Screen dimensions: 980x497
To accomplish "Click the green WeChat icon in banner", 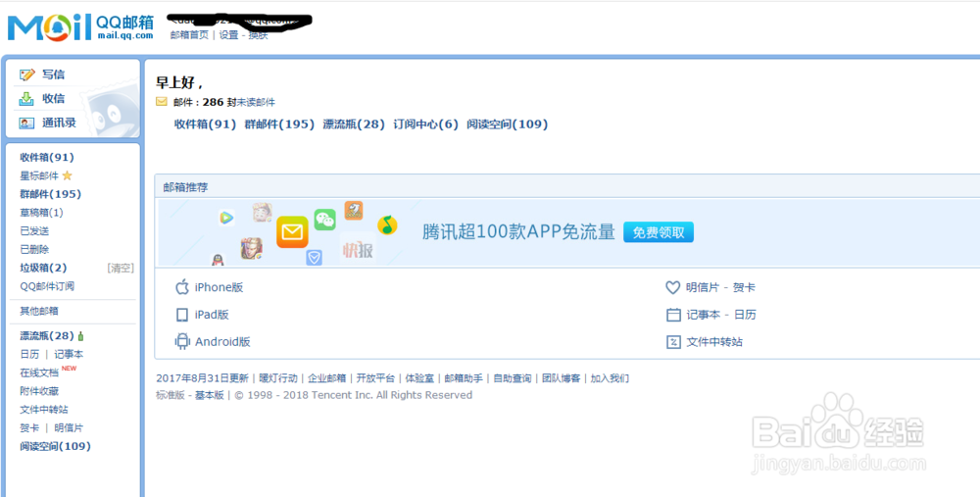I will [324, 220].
